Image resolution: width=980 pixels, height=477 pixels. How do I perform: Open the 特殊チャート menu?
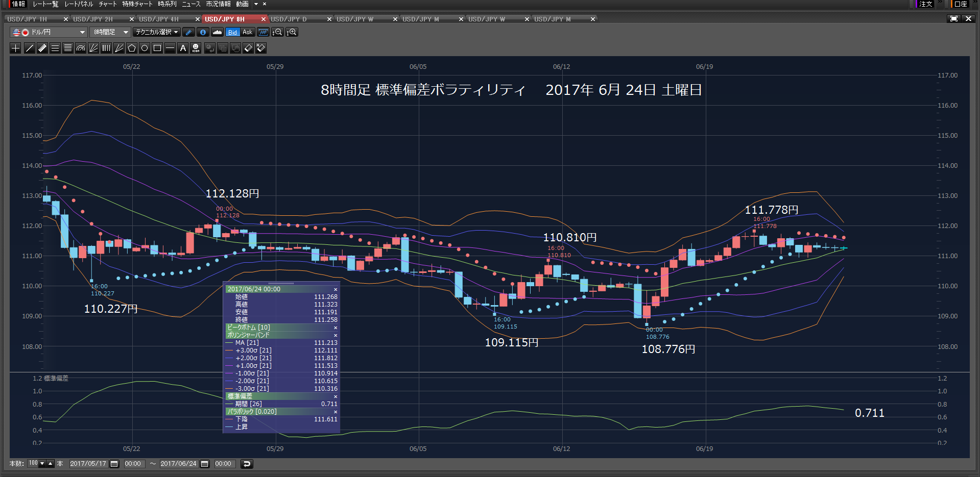[x=137, y=4]
